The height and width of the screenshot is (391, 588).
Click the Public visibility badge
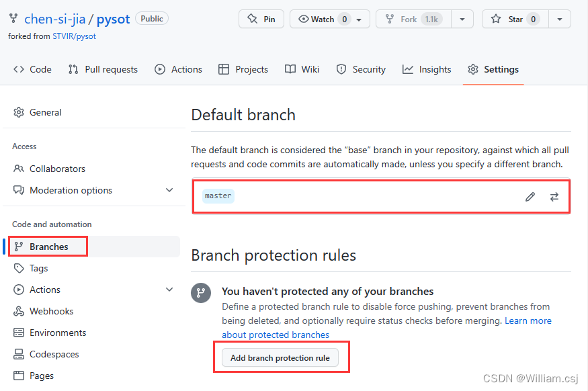click(152, 18)
